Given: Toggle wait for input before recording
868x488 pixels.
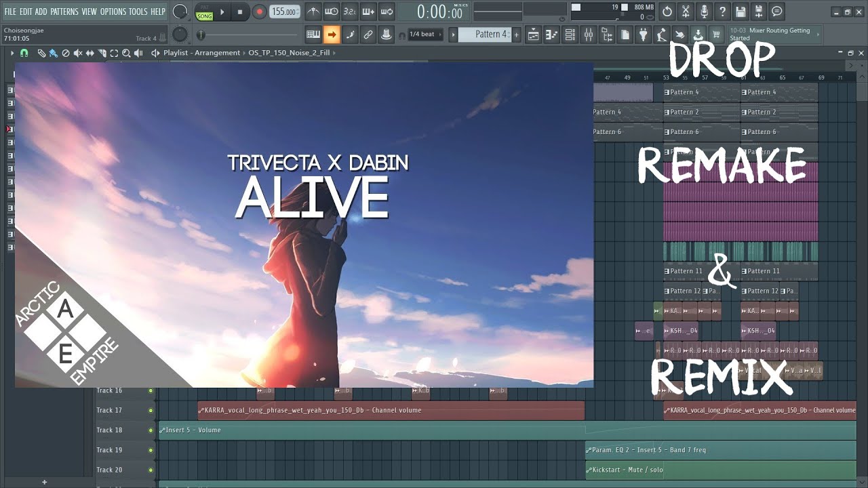Looking at the screenshot, I should point(332,12).
